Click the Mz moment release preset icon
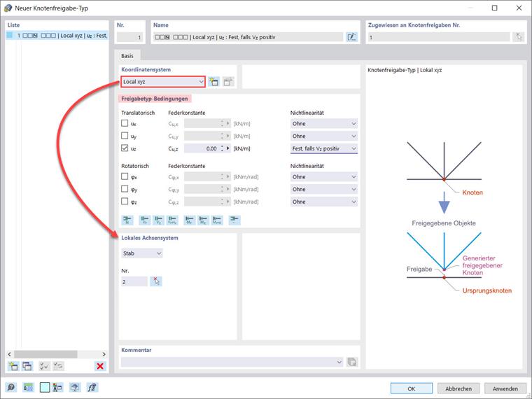Image resolution: width=532 pixels, height=399 pixels. (203, 220)
